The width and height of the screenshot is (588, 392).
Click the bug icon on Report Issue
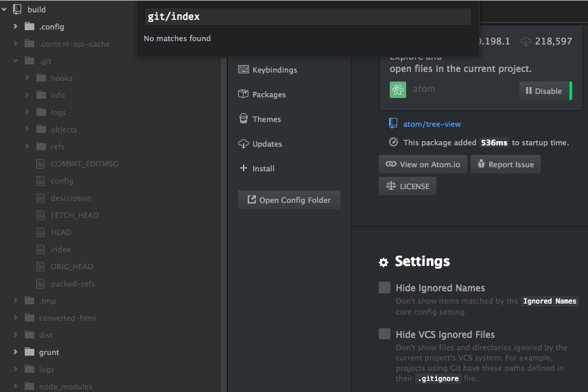(481, 164)
